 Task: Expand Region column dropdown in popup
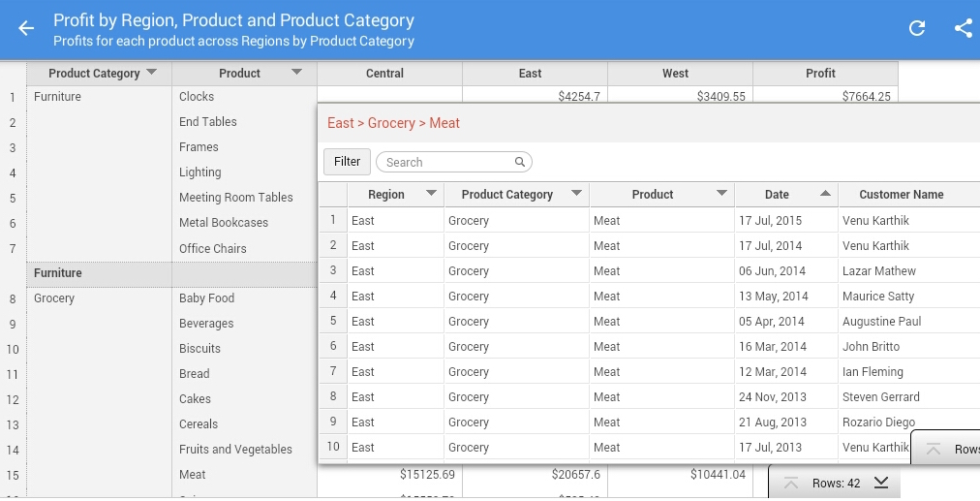[431, 194]
